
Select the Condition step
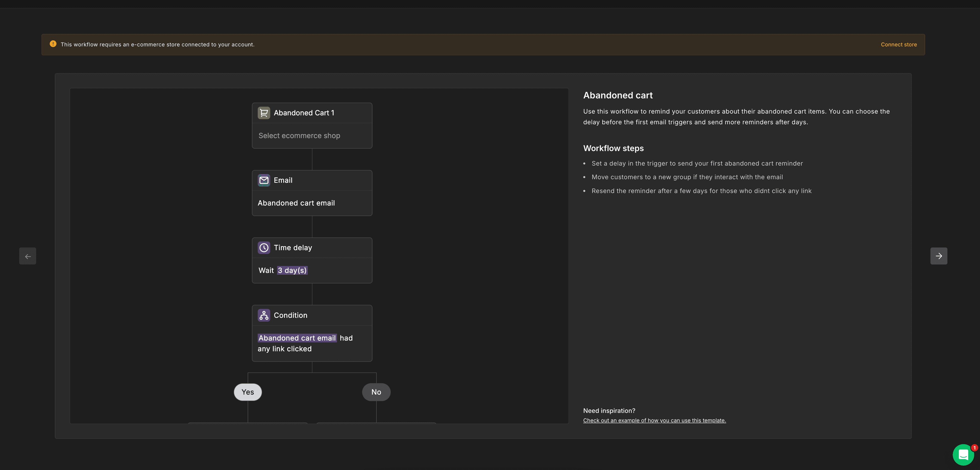tap(291, 315)
